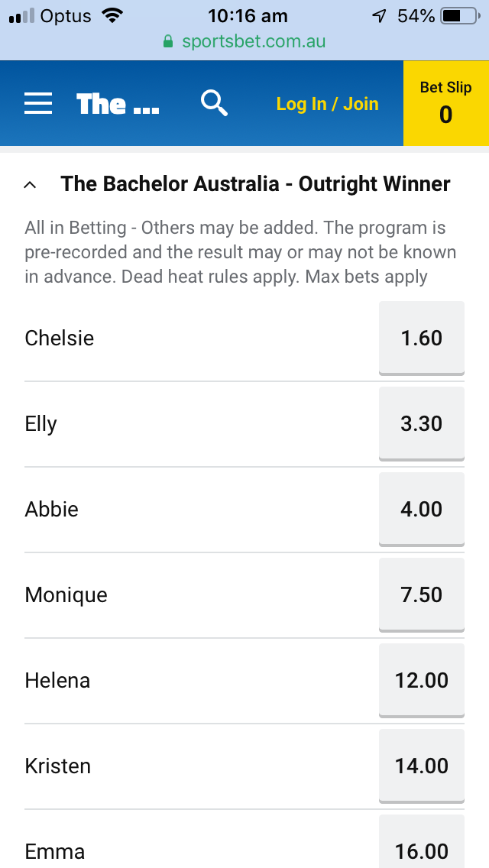Tap the Wi-Fi status icon
Screen dimensions: 489x868
pos(112,15)
